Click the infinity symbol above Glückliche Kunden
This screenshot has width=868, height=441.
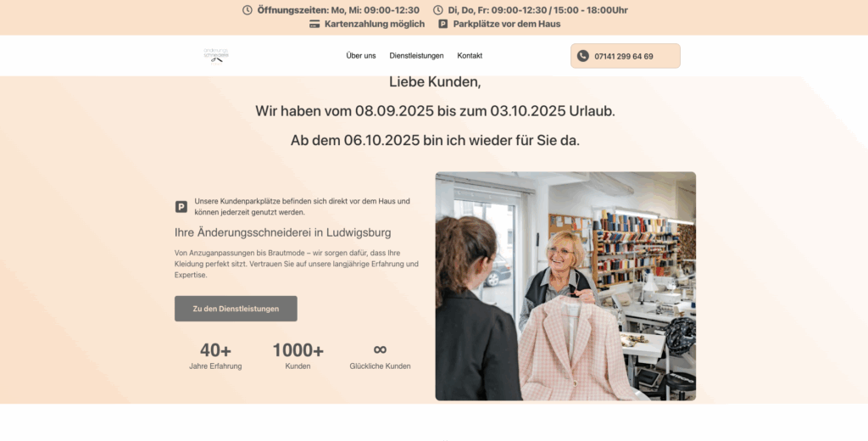(x=380, y=349)
